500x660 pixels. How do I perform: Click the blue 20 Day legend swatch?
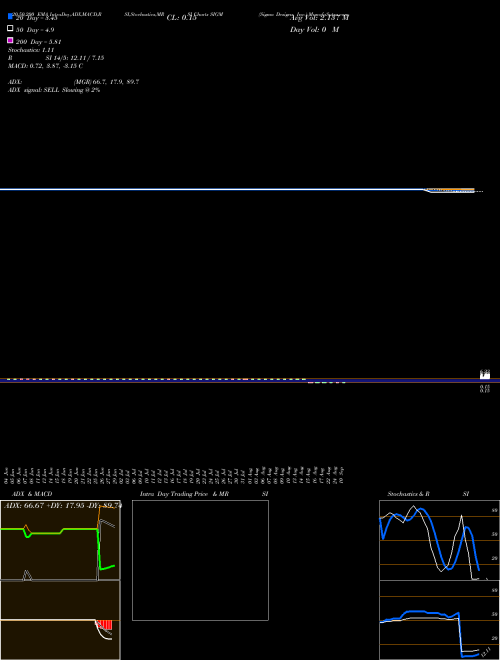10,16
